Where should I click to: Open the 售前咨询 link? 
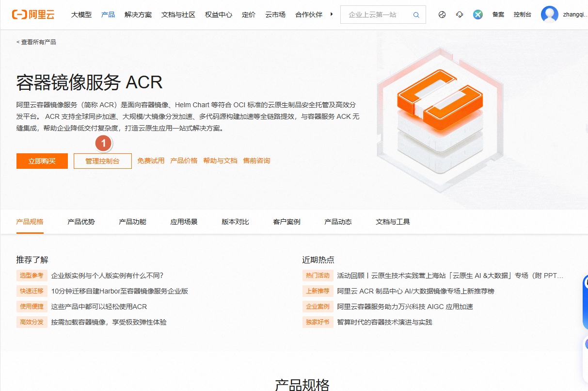(x=256, y=161)
